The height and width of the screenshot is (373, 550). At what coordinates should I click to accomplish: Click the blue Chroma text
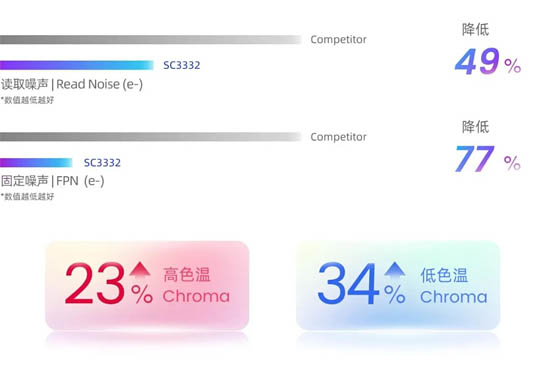(454, 297)
